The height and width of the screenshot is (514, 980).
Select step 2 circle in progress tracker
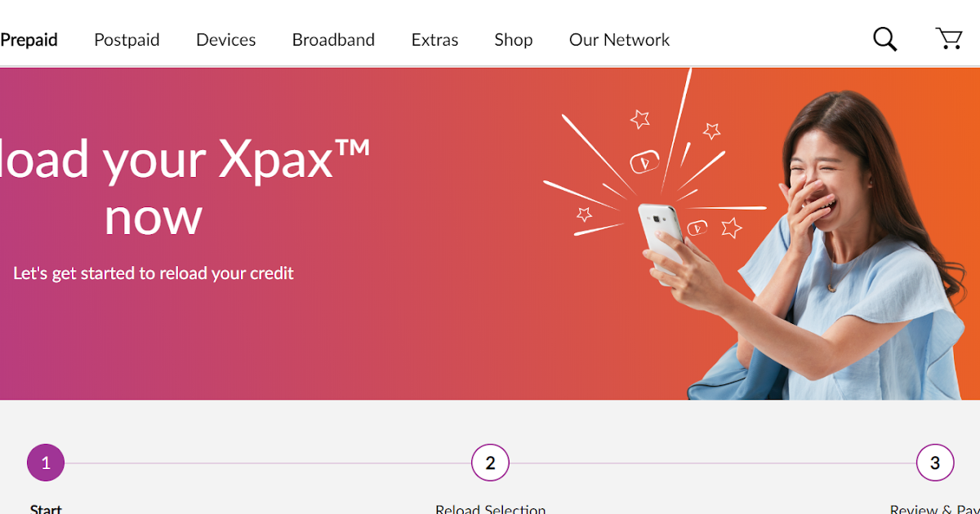pyautogui.click(x=490, y=463)
